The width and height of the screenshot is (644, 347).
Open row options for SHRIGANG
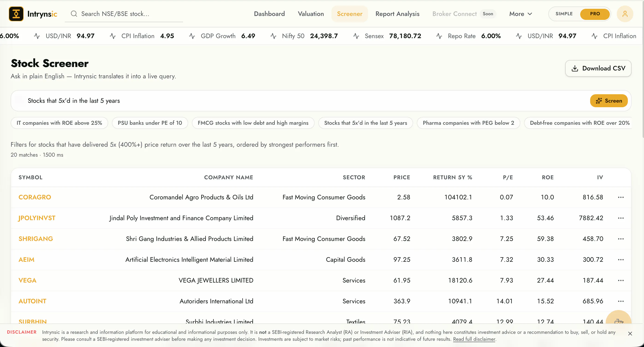(621, 239)
